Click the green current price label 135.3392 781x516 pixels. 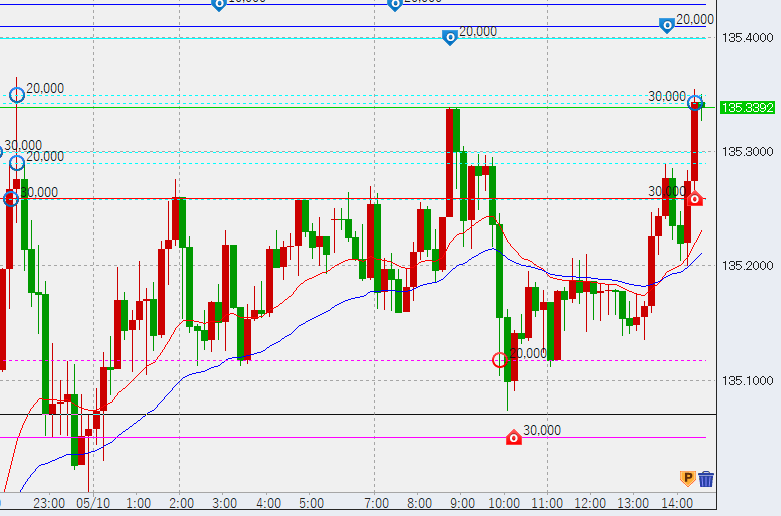point(745,107)
